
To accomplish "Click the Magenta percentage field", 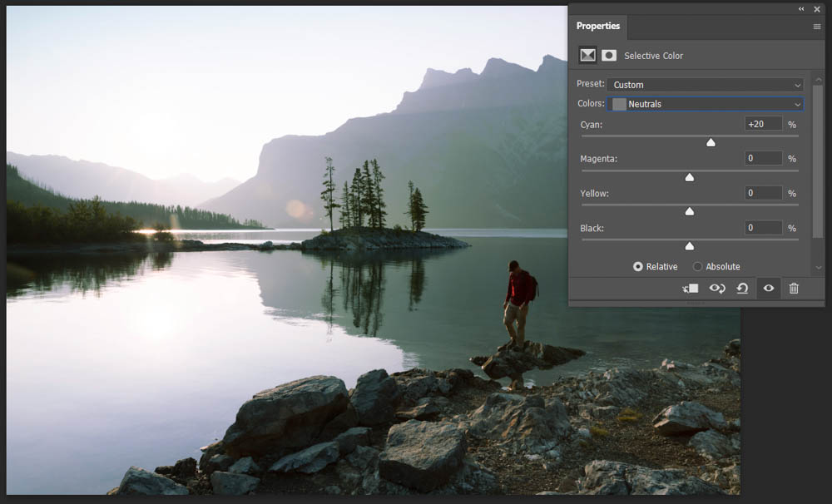I will (x=763, y=158).
